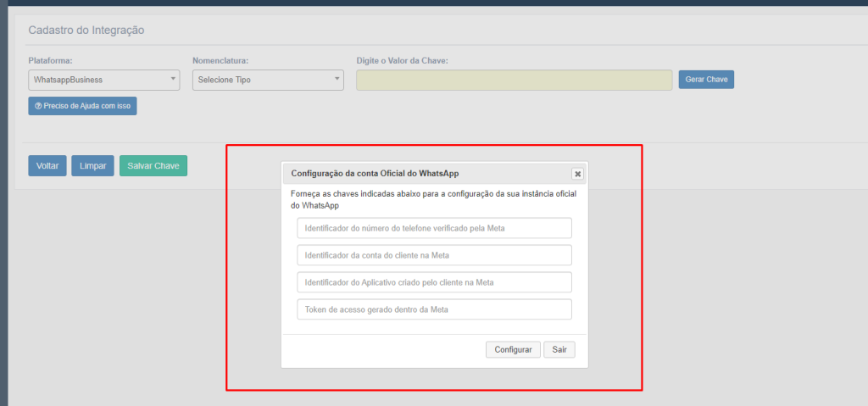Click the dialog title Configuração da conta Oficial
This screenshot has height=406, width=868.
(375, 174)
